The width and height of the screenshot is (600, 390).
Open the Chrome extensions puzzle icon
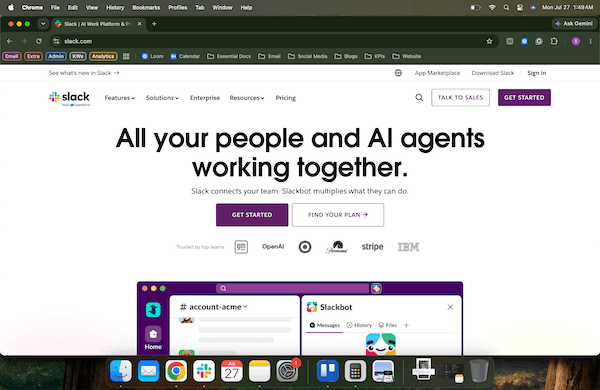point(554,41)
